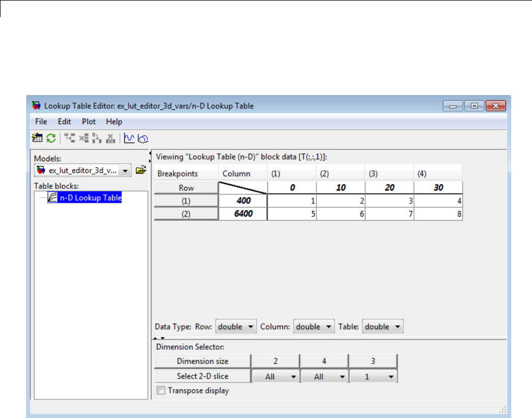Click the column (3) index header
The width and height of the screenshot is (532, 418).
point(390,173)
